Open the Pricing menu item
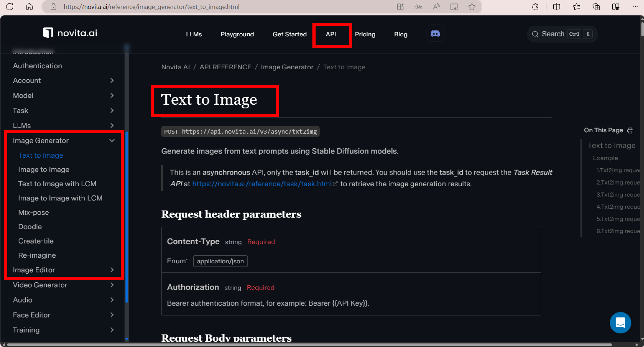The image size is (644, 347). coord(365,34)
